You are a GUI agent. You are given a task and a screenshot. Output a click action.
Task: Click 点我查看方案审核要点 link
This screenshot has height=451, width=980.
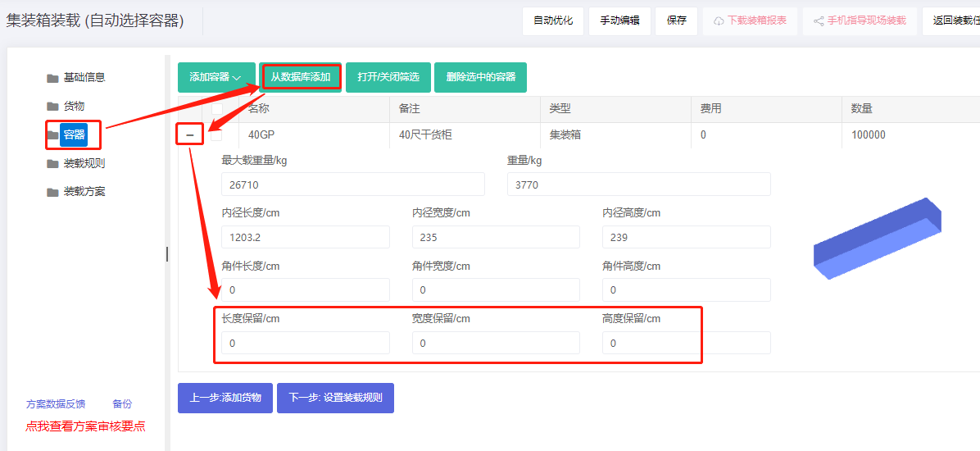(x=85, y=426)
